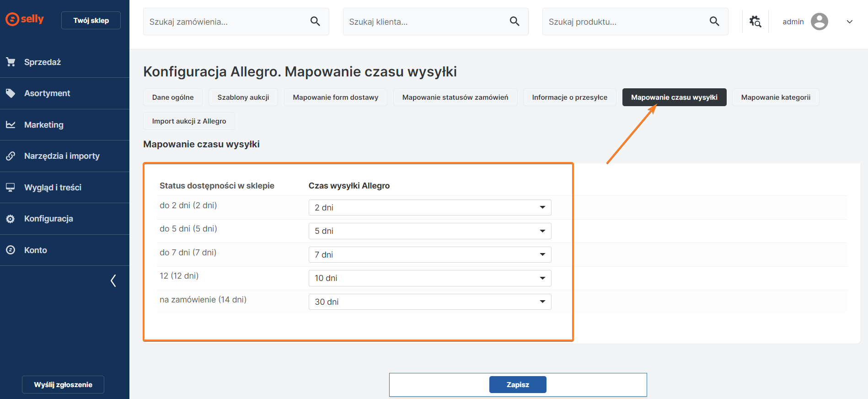Image resolution: width=868 pixels, height=399 pixels.
Task: Open the '30 dni' shipping time dropdown
Action: 429,302
